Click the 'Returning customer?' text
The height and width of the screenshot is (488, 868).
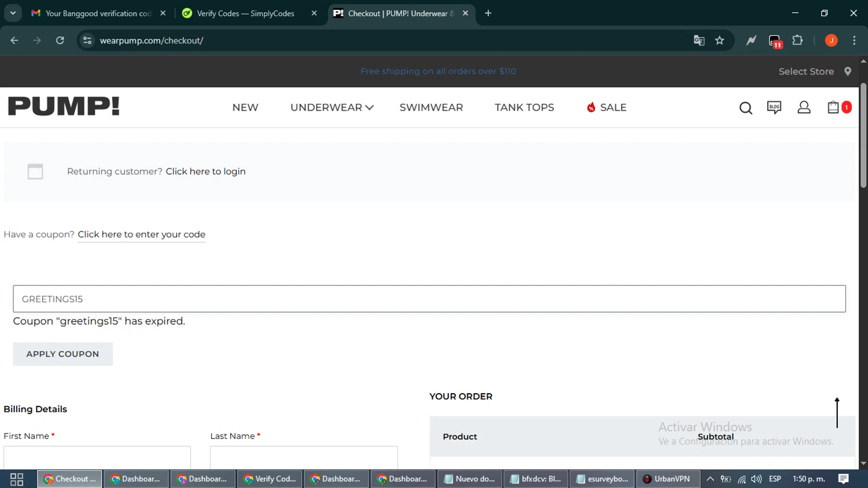click(115, 171)
